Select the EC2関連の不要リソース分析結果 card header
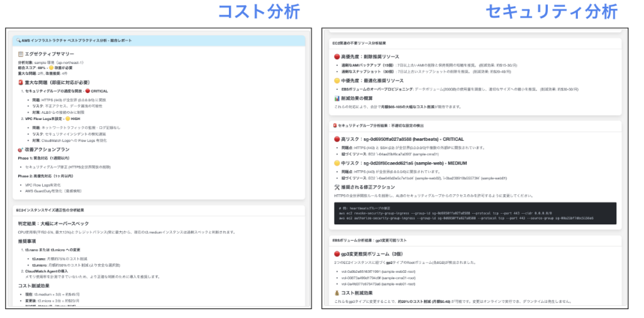 (x=475, y=43)
